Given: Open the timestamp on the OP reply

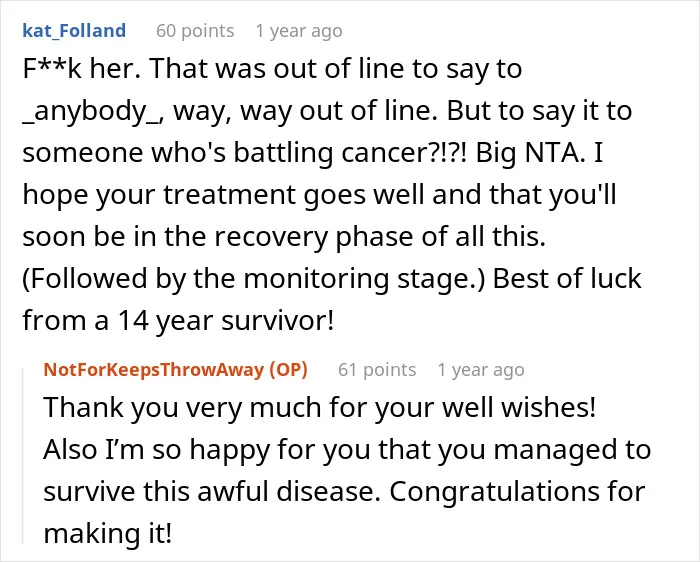Looking at the screenshot, I should [481, 370].
